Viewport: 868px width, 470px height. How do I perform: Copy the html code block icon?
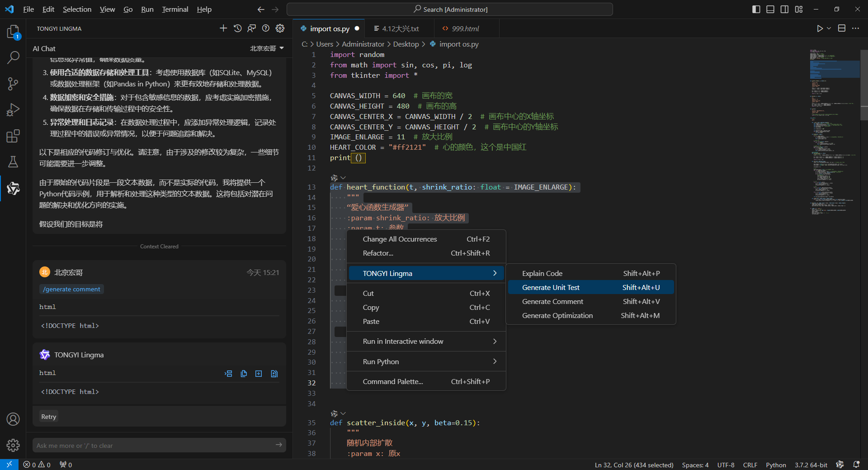[244, 374]
